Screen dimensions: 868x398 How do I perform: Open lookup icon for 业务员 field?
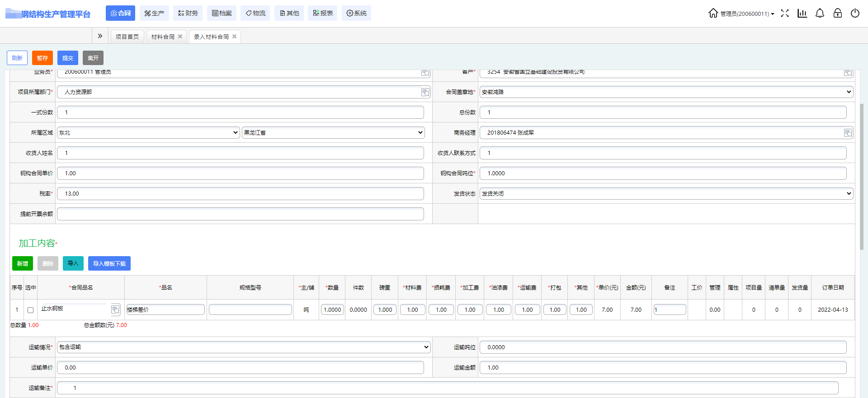pos(425,72)
